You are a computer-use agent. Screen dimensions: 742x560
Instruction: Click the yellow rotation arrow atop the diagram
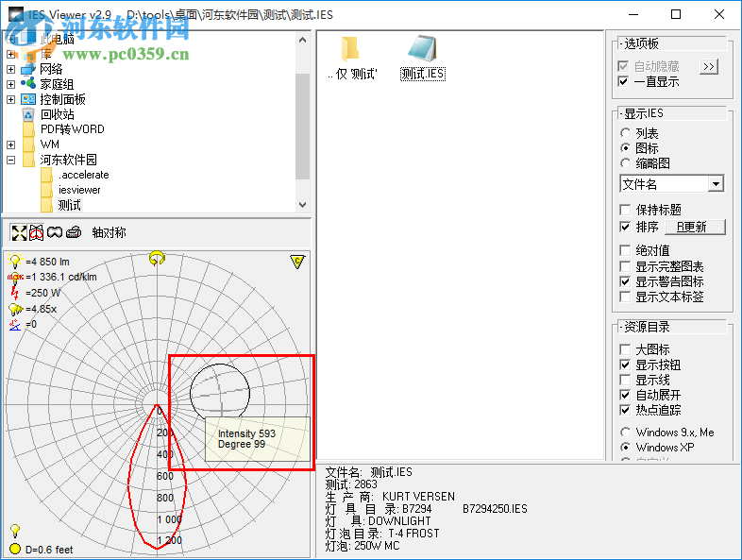[157, 259]
